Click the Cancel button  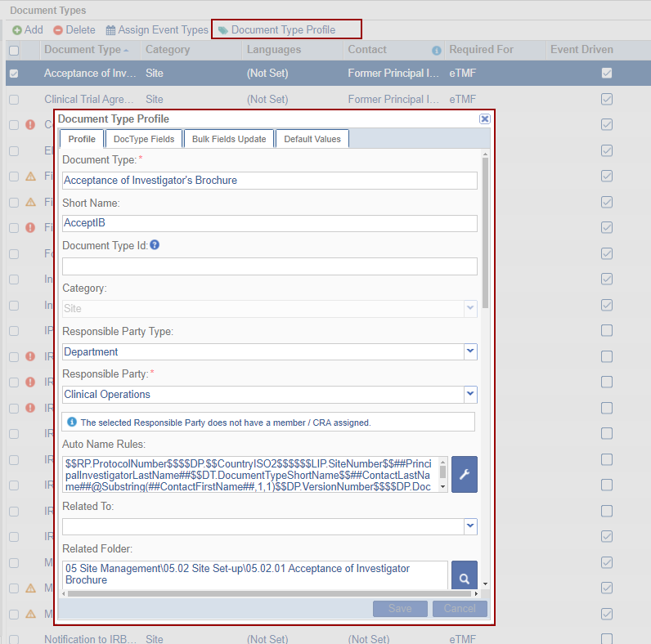[x=460, y=609]
